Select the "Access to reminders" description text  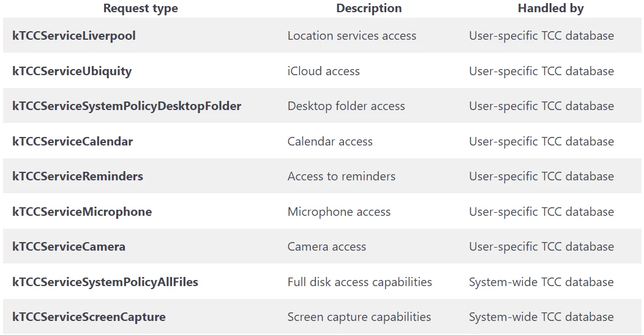click(x=342, y=176)
